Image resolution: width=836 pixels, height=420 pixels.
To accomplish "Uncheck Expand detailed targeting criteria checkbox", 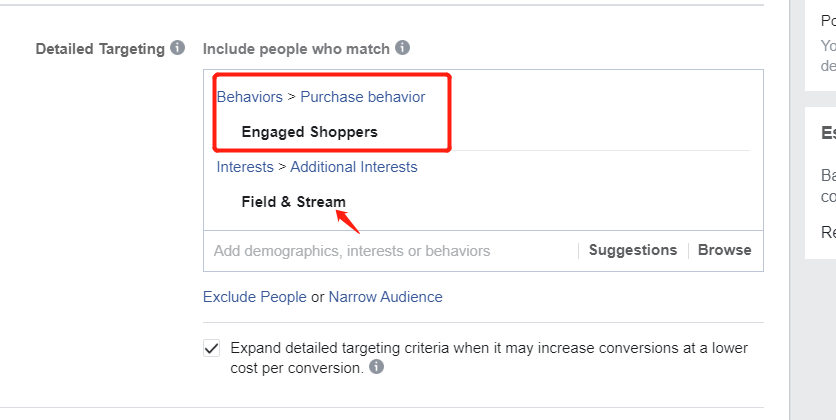I will (x=212, y=349).
